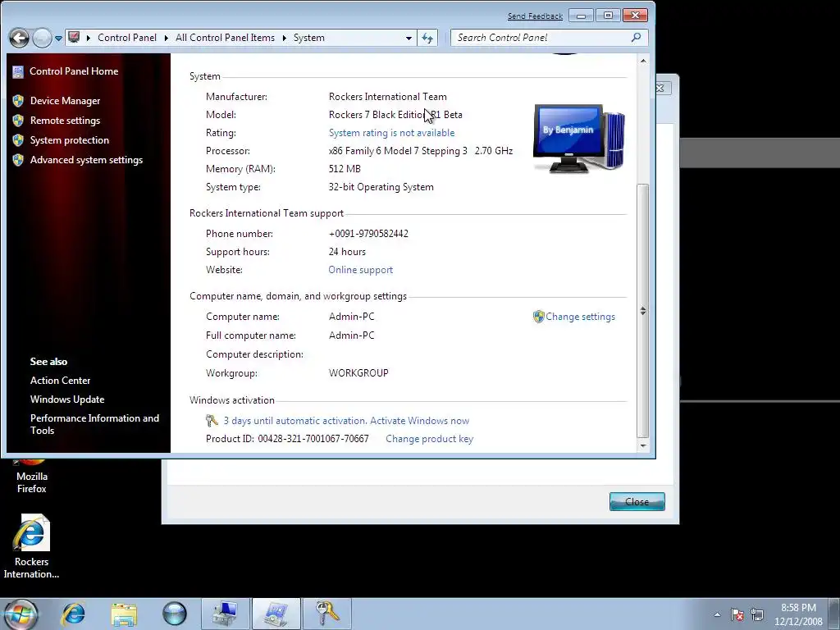
Task: Open the Start menu orb
Action: [x=21, y=614]
